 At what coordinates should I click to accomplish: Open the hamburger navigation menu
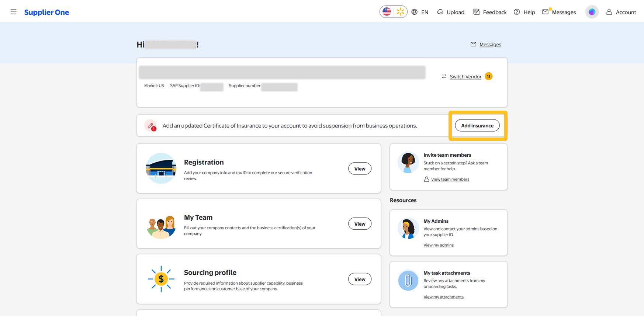14,12
